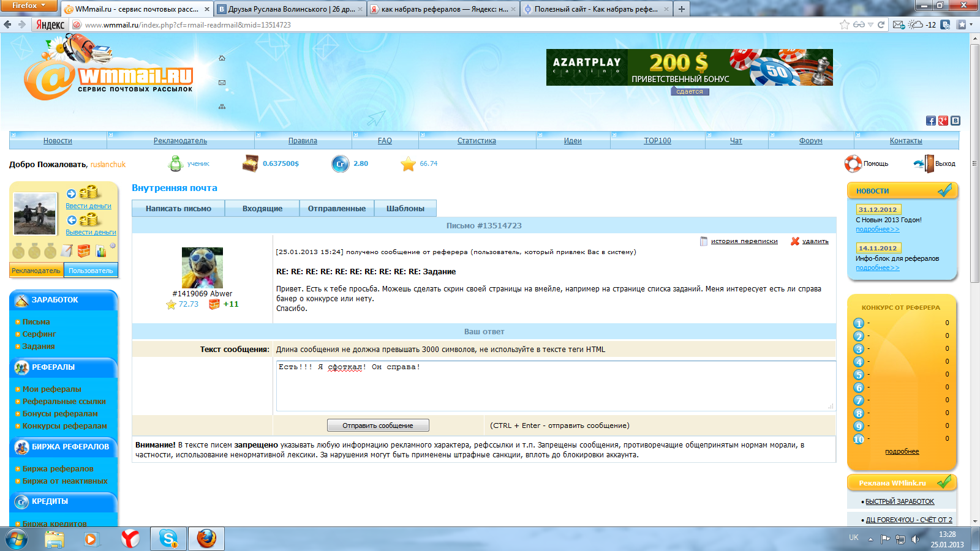Click the Windows Start button

(x=17, y=539)
